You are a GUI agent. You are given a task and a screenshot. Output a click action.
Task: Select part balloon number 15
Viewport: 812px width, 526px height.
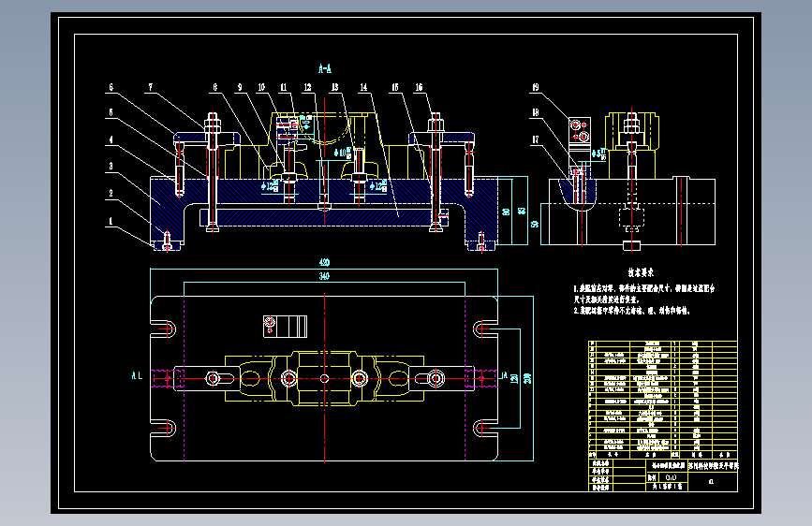tap(395, 87)
